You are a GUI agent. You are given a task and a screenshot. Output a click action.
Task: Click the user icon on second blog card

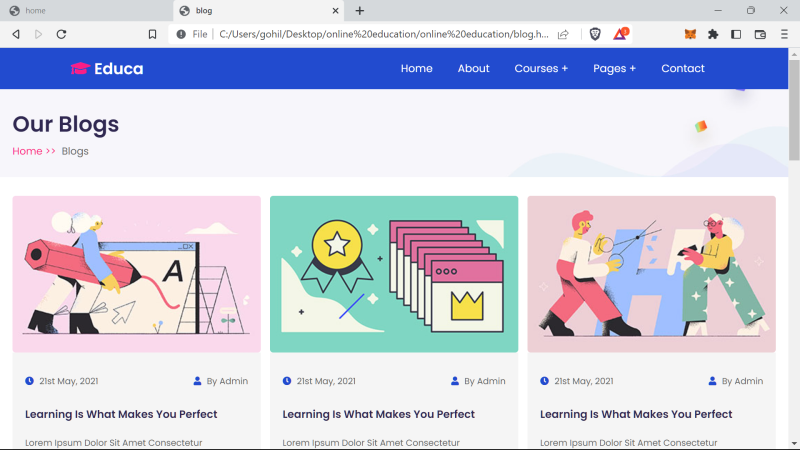click(455, 381)
